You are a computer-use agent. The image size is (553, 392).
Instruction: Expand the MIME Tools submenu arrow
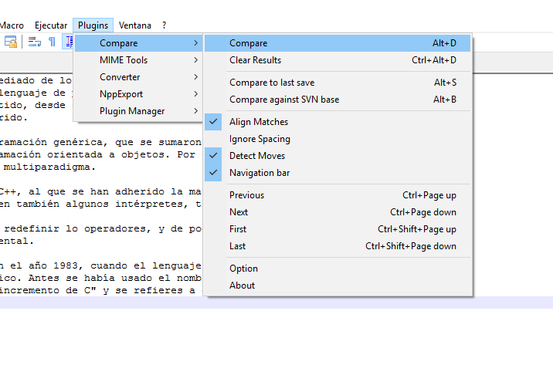195,60
